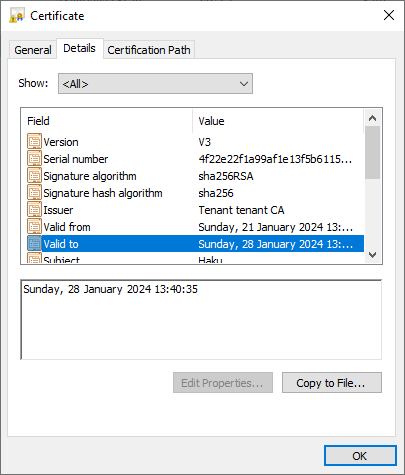Click the detail box showing 13:40:35
The height and width of the screenshot is (475, 405).
(x=201, y=320)
